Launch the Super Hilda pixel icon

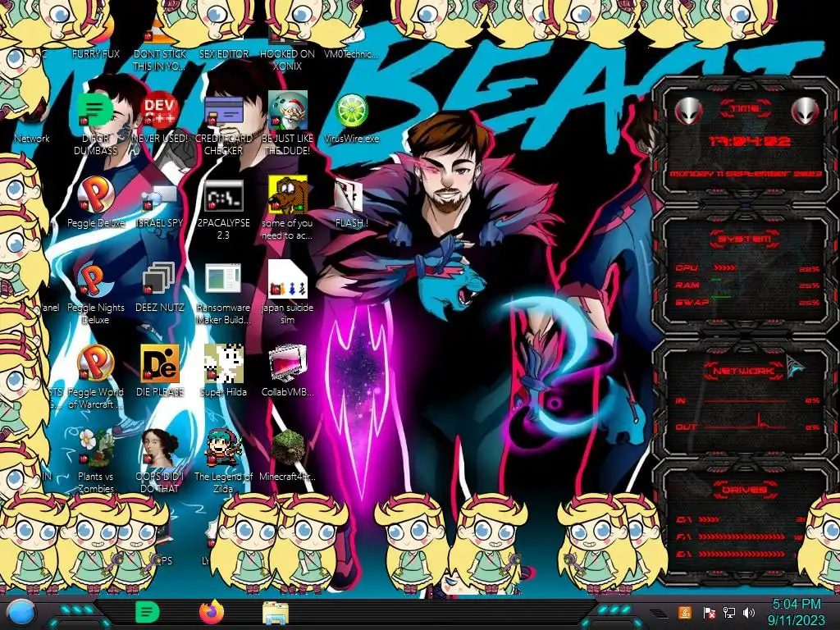[223, 365]
